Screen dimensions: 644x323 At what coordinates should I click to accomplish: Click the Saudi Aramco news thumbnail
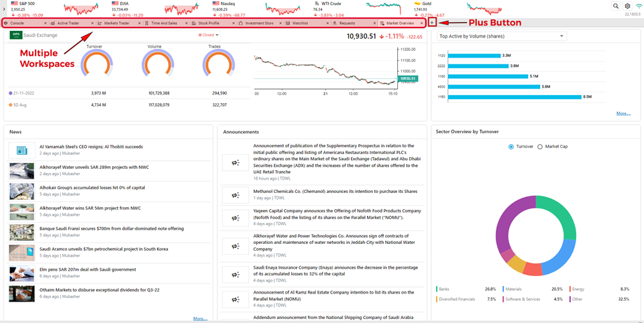tap(21, 253)
